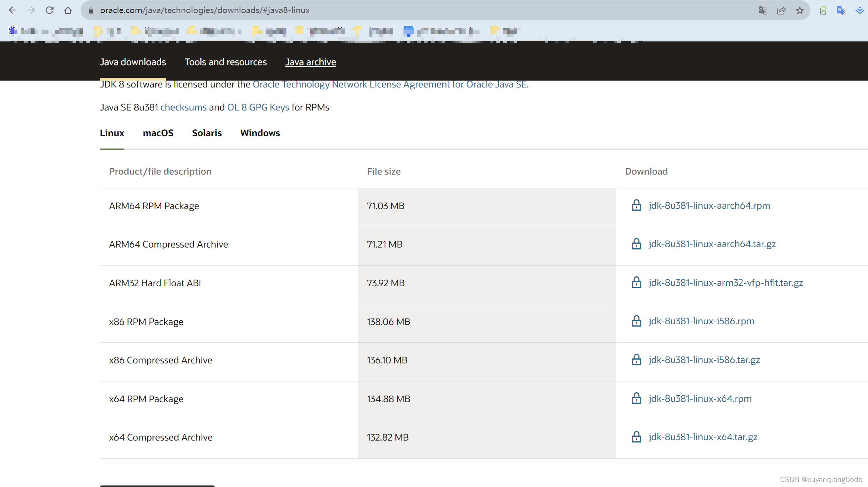Click the x86 RPM Package description
868x487 pixels.
(x=146, y=322)
